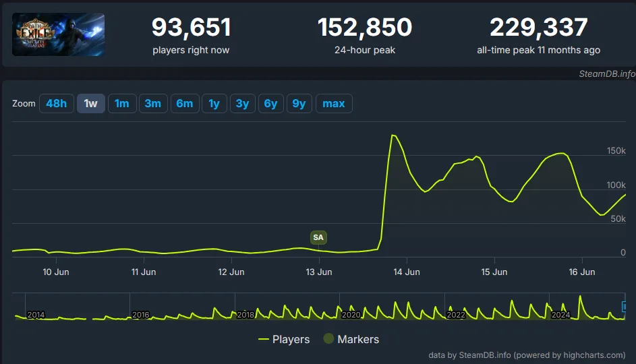The image size is (636, 364).
Task: Click the SA marker on the chart
Action: [318, 237]
